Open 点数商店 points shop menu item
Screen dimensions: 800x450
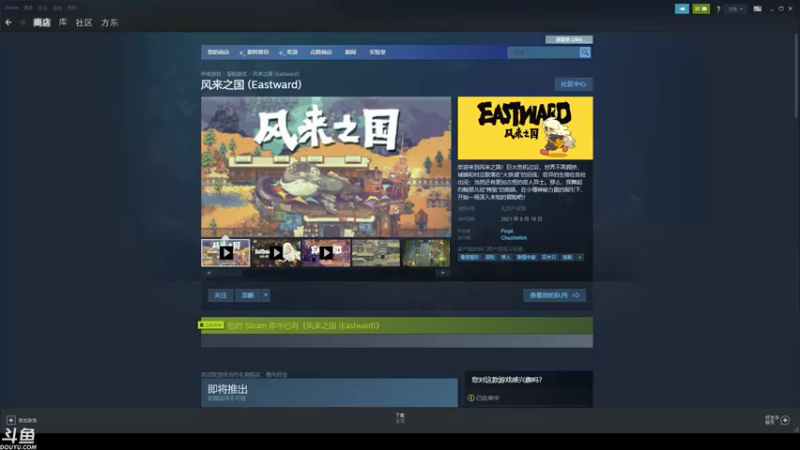[320, 52]
